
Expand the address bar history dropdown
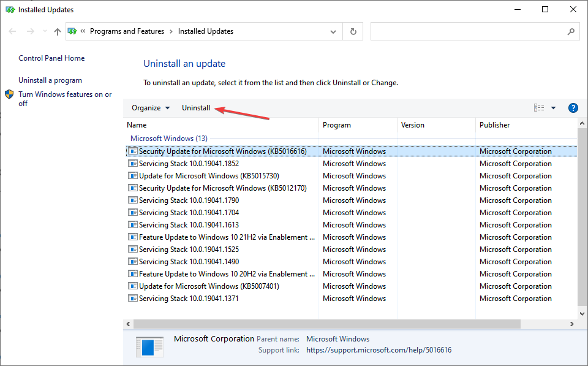click(333, 32)
